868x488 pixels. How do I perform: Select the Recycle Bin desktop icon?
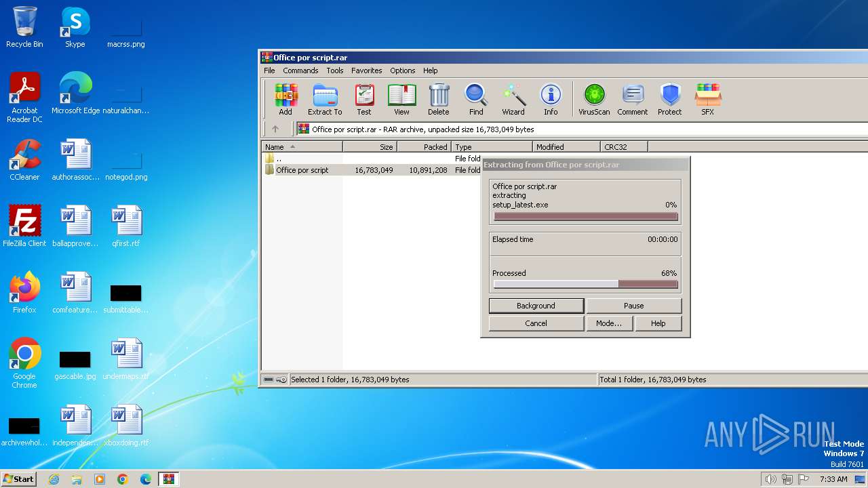(24, 27)
